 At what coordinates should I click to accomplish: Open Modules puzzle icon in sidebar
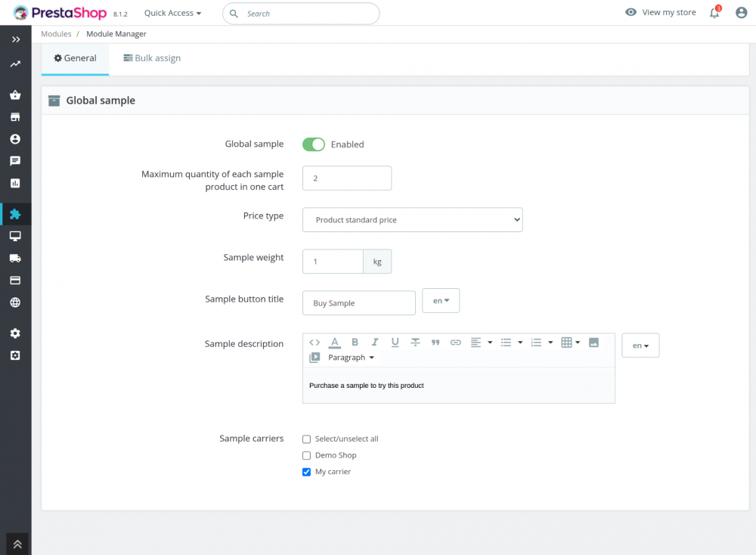click(x=15, y=214)
